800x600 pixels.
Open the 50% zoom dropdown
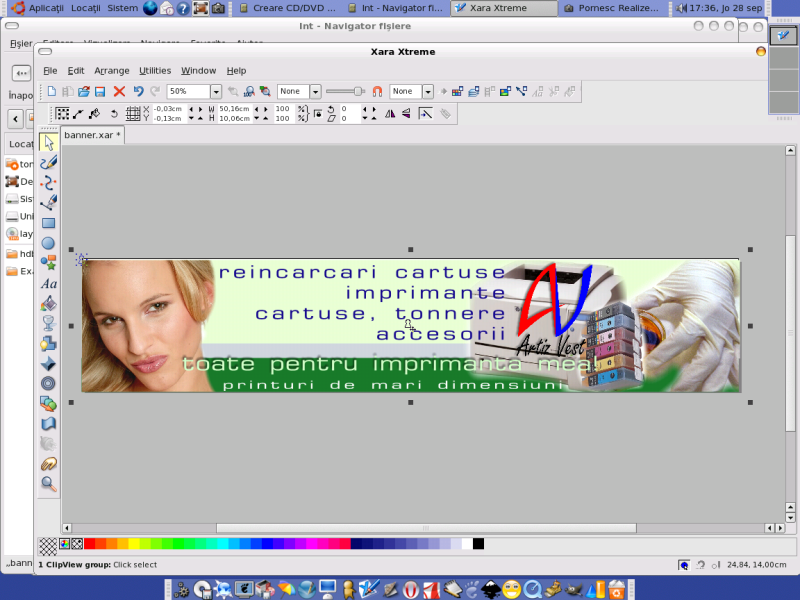tap(216, 91)
